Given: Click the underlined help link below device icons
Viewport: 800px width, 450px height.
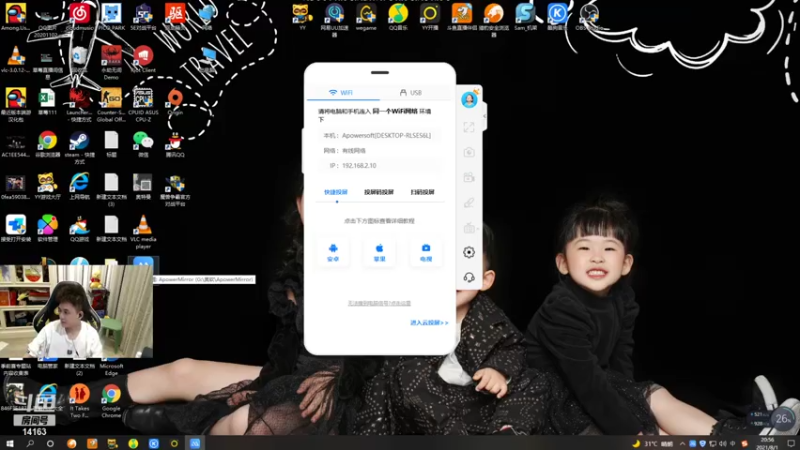Looking at the screenshot, I should 379,302.
